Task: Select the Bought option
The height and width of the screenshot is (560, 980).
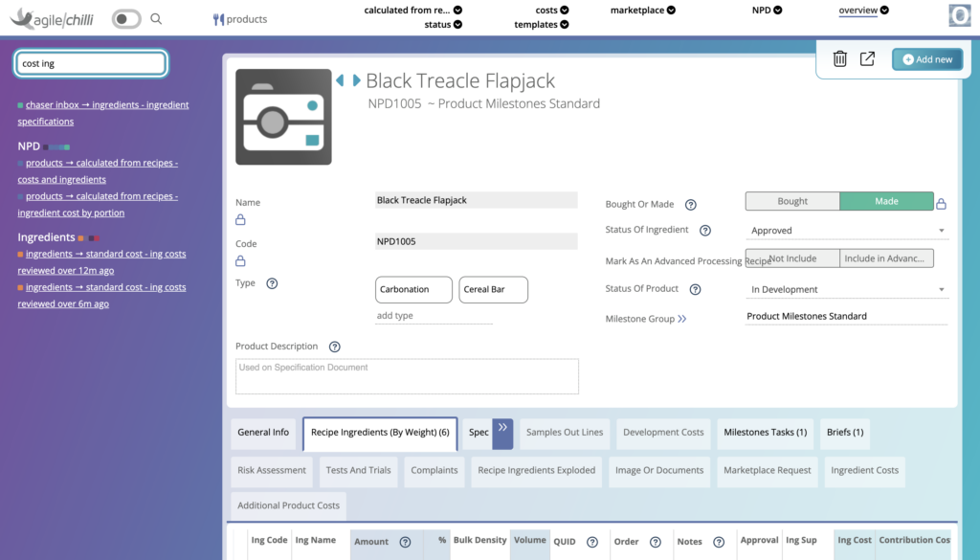Action: tap(792, 201)
